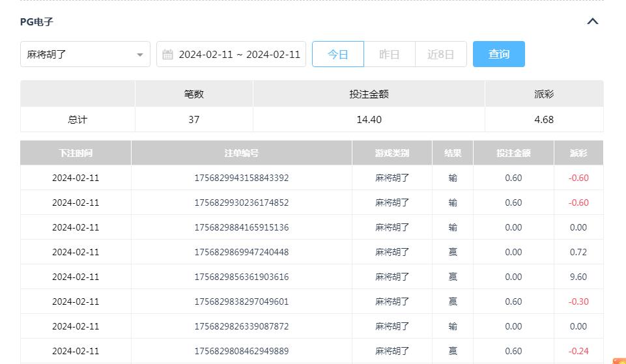Open bet order 1756829943158843392

click(x=241, y=178)
